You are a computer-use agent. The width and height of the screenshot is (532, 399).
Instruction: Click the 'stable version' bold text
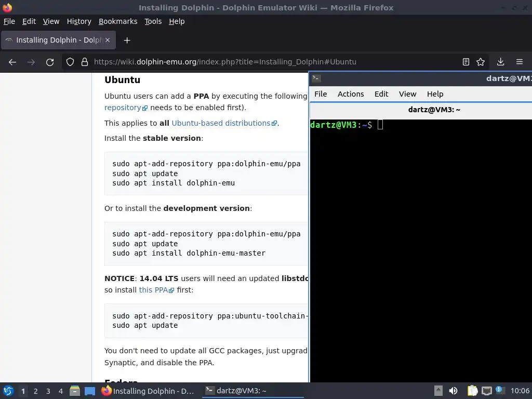(172, 138)
